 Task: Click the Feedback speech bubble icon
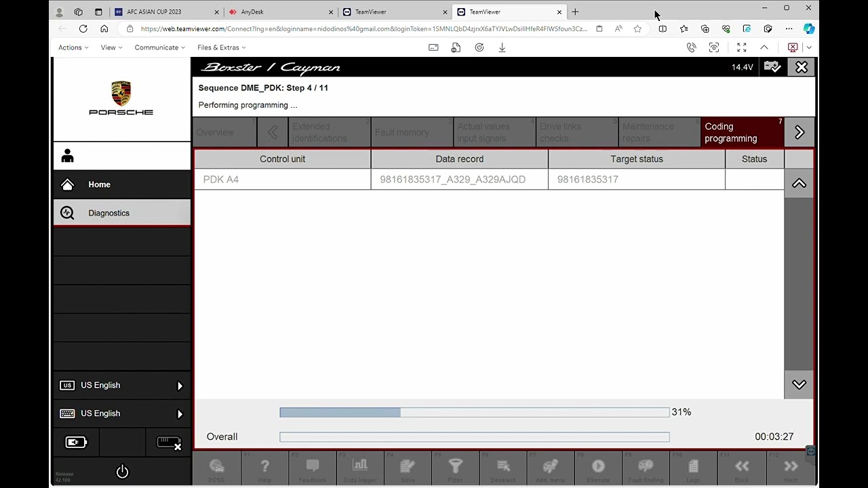[x=313, y=466]
